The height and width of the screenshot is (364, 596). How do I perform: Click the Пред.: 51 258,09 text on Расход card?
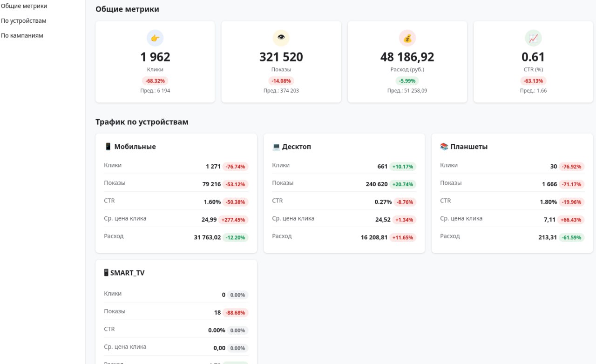[x=407, y=90]
